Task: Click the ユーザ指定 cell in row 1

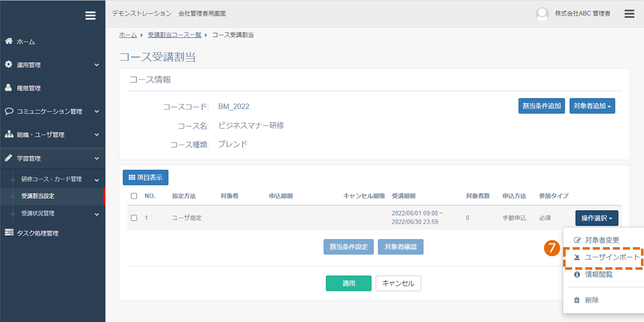Action: point(187,218)
